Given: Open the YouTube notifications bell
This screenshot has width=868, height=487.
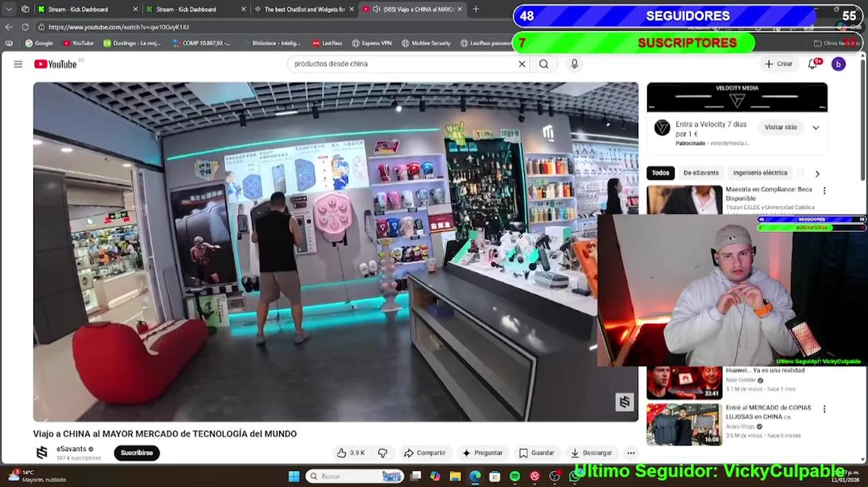Looking at the screenshot, I should [813, 64].
